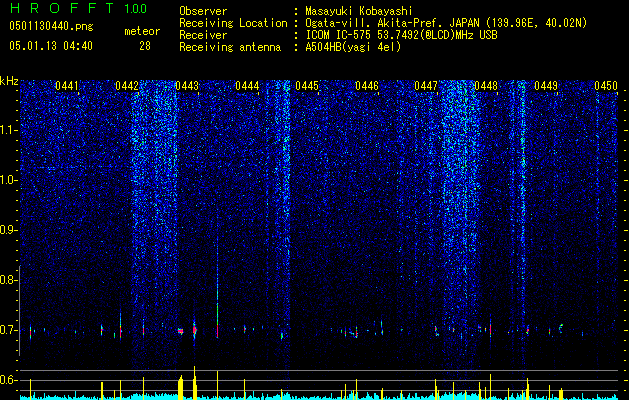The height and width of the screenshot is (400, 629).
Task: Click the 0441 time marker
Action: [67, 86]
